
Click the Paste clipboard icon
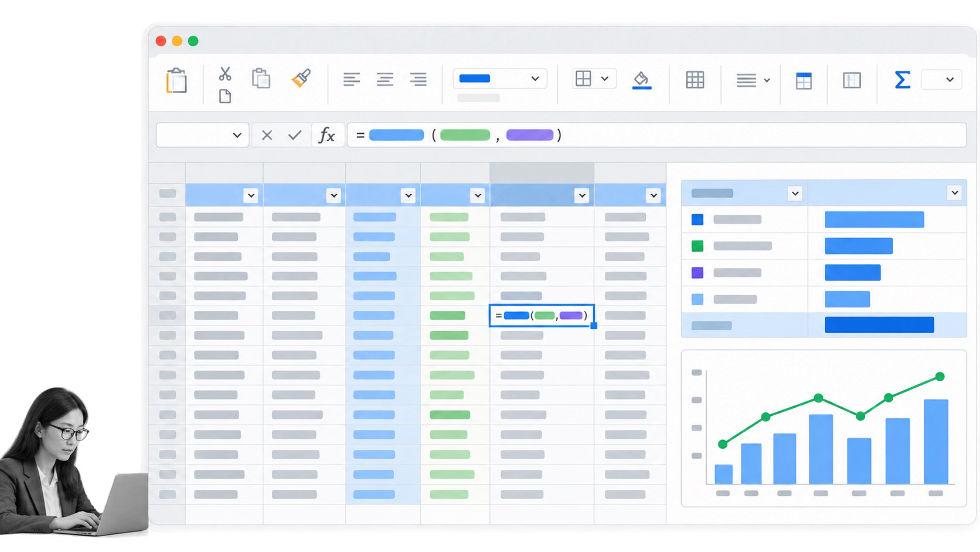176,80
